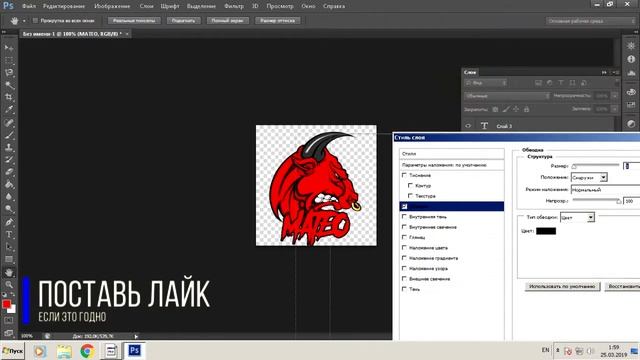Image resolution: width=640 pixels, height=360 pixels.
Task: Enable the Тиснение checkbox
Action: coord(404,175)
